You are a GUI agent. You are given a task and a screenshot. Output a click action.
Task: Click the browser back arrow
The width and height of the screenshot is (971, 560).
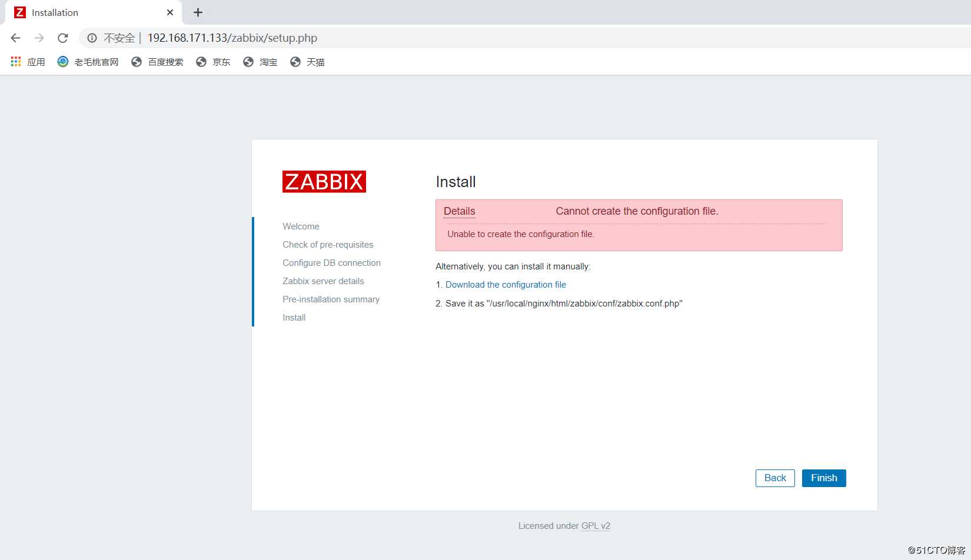coord(16,38)
